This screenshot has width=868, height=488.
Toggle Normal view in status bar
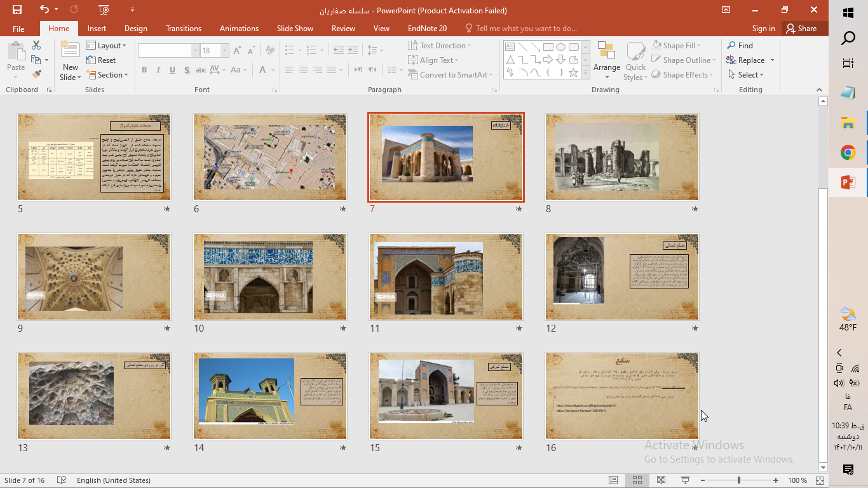click(x=613, y=480)
